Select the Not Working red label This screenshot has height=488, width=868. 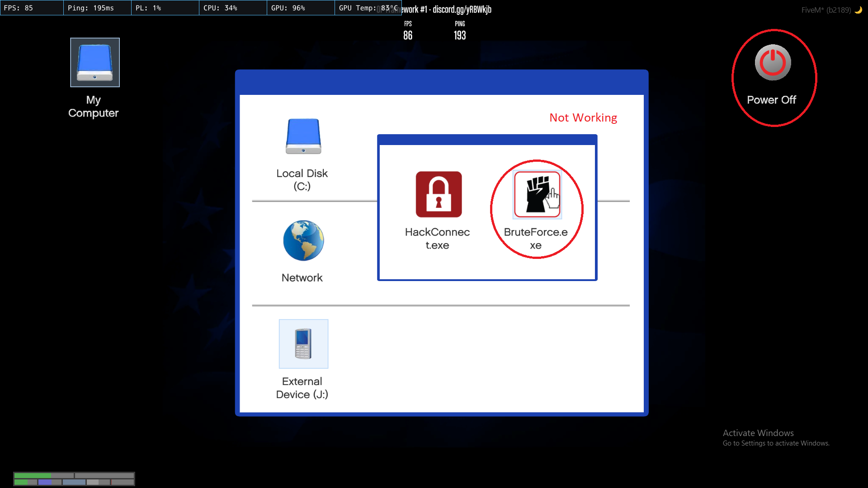(x=583, y=117)
